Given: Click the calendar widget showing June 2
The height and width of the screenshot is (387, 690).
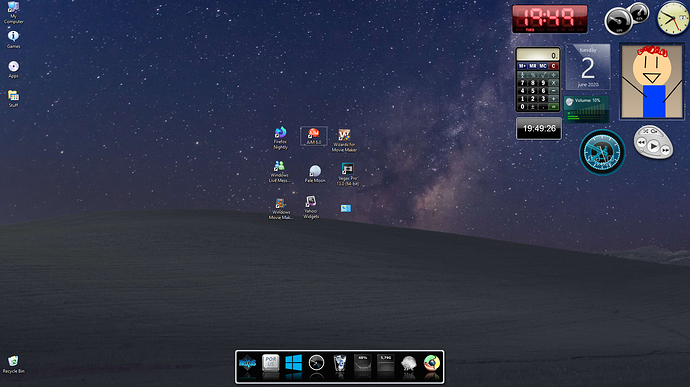Looking at the screenshot, I should coord(588,67).
